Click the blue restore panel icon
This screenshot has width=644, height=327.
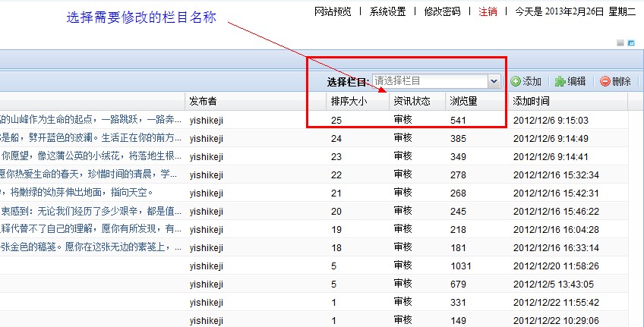631,43
